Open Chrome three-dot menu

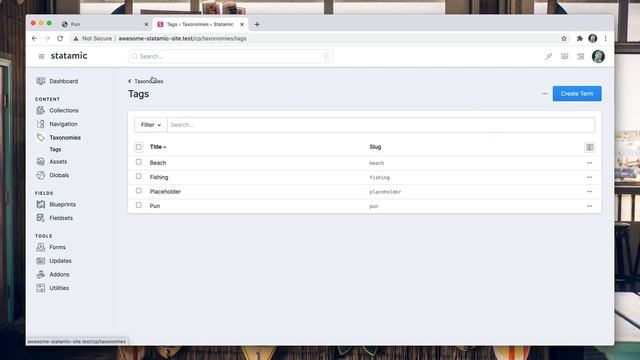605,38
